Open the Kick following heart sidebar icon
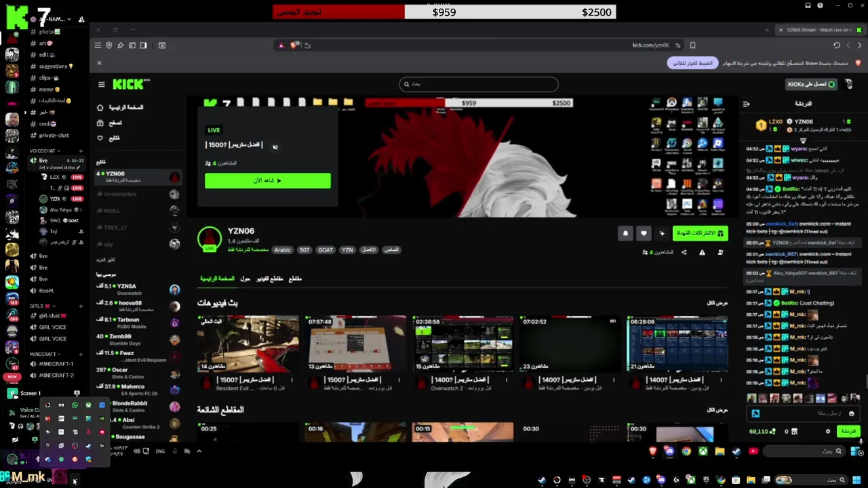The height and width of the screenshot is (488, 868). [100, 138]
